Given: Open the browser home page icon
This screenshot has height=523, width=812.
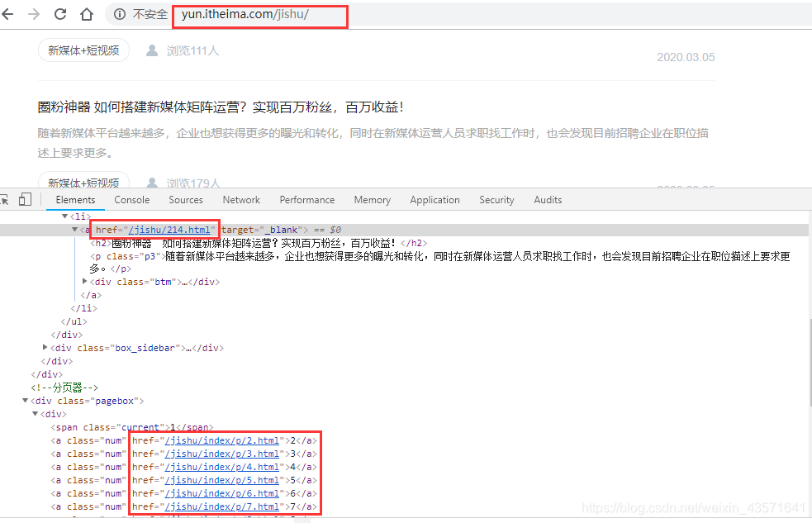Looking at the screenshot, I should [87, 14].
